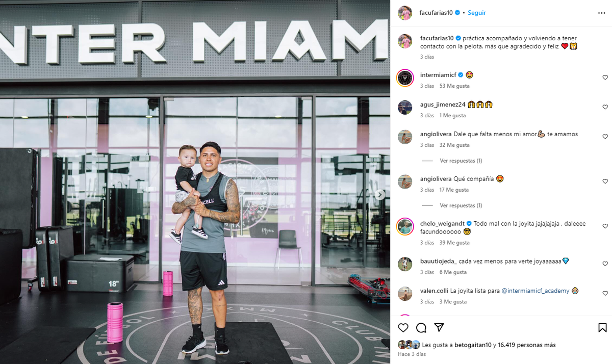This screenshot has width=612, height=364.
Task: Open chelo_weigandt's story avatar
Action: pyautogui.click(x=405, y=226)
